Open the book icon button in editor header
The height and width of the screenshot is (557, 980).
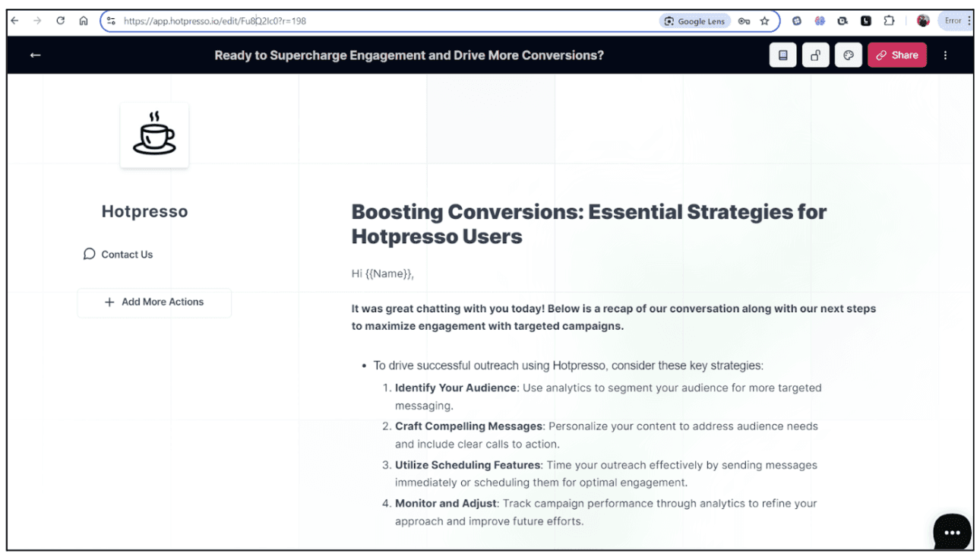pos(783,55)
